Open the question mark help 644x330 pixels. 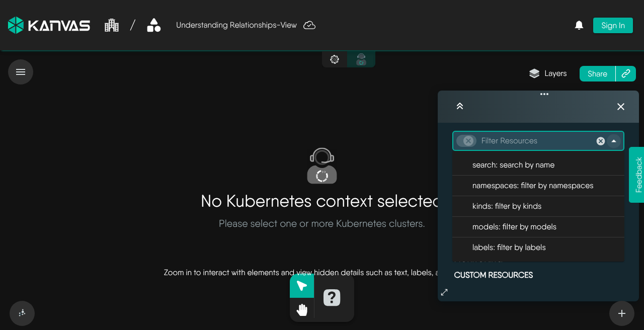332,298
